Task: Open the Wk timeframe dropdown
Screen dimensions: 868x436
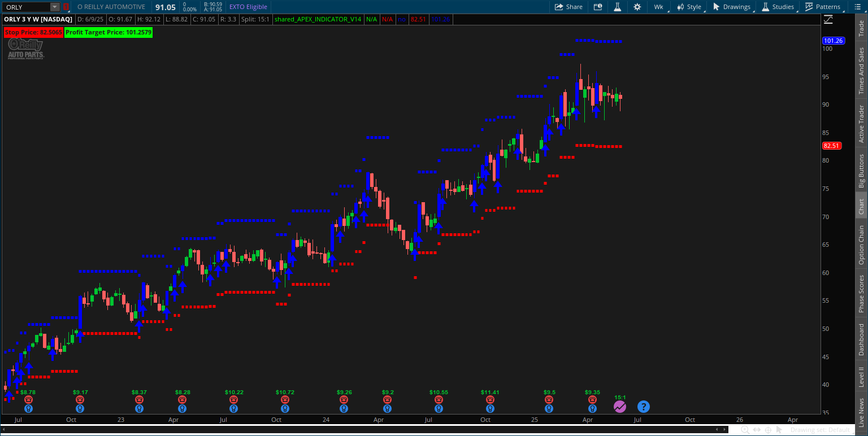Action: 659,7
